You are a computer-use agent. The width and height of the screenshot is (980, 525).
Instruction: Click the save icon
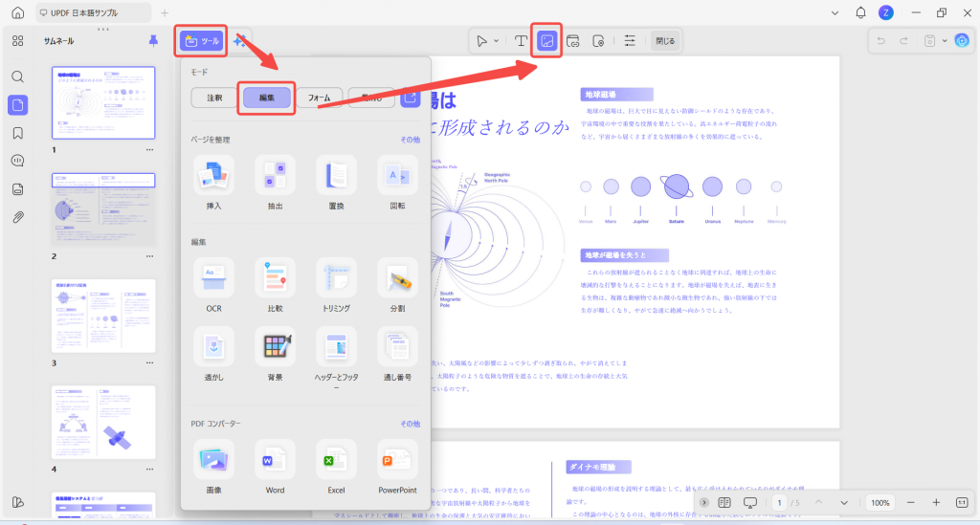tap(930, 41)
